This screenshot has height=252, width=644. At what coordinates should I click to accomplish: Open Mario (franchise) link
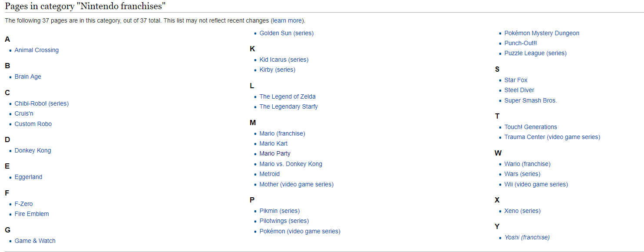tap(282, 133)
